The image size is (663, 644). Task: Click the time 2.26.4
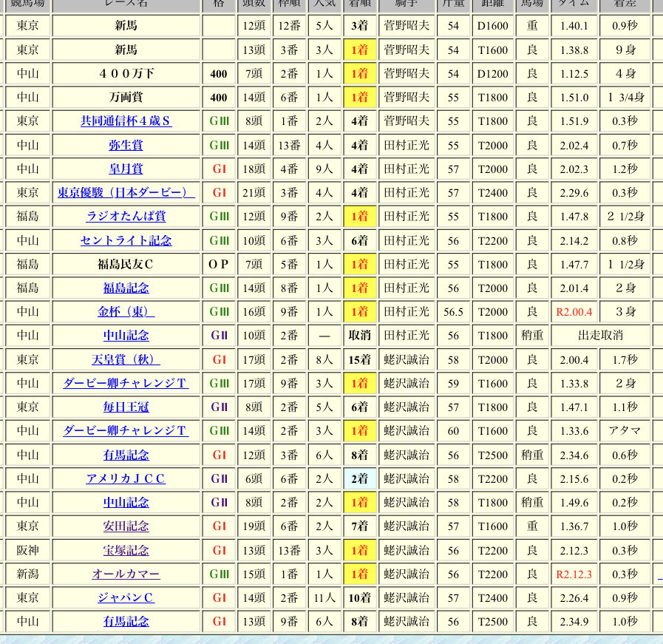tap(574, 598)
